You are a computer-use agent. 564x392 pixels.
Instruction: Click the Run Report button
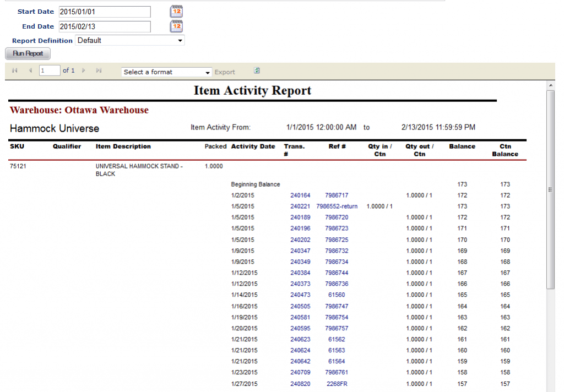click(x=28, y=53)
